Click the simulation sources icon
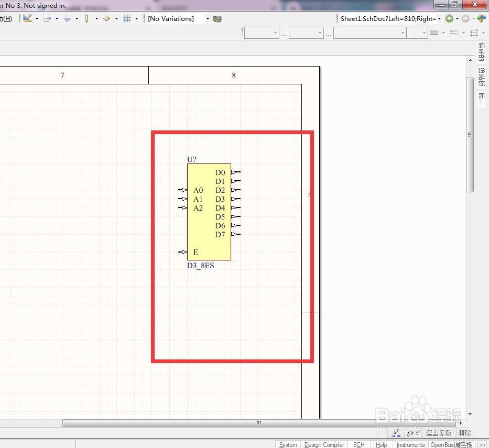The width and height of the screenshot is (489, 448). click(x=106, y=19)
